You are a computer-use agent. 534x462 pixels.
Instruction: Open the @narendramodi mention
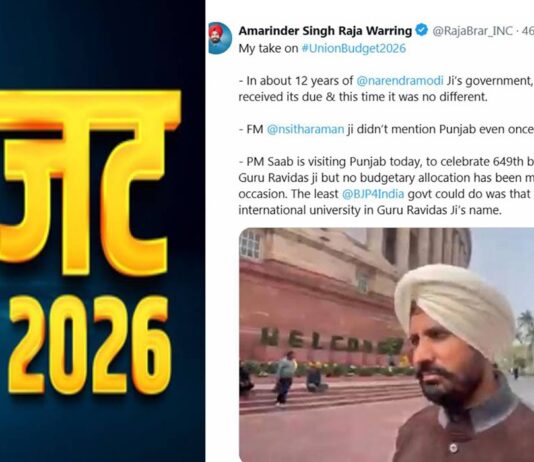pos(400,81)
